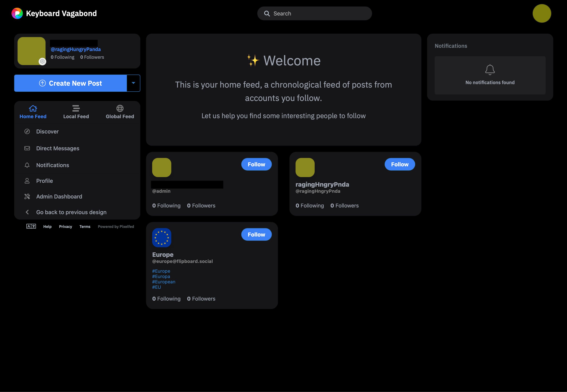The height and width of the screenshot is (392, 567).
Task: Open Direct Messages in sidebar
Action: tap(58, 148)
